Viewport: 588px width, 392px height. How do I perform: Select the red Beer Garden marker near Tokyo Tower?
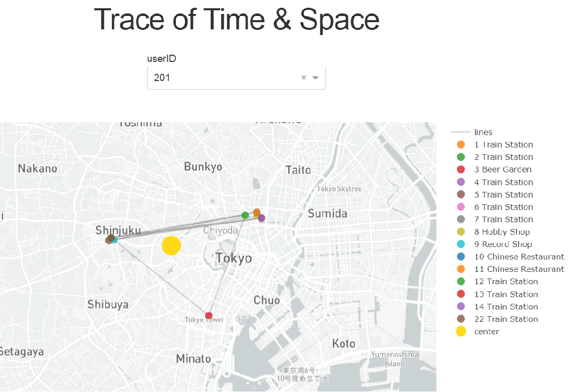click(x=208, y=315)
